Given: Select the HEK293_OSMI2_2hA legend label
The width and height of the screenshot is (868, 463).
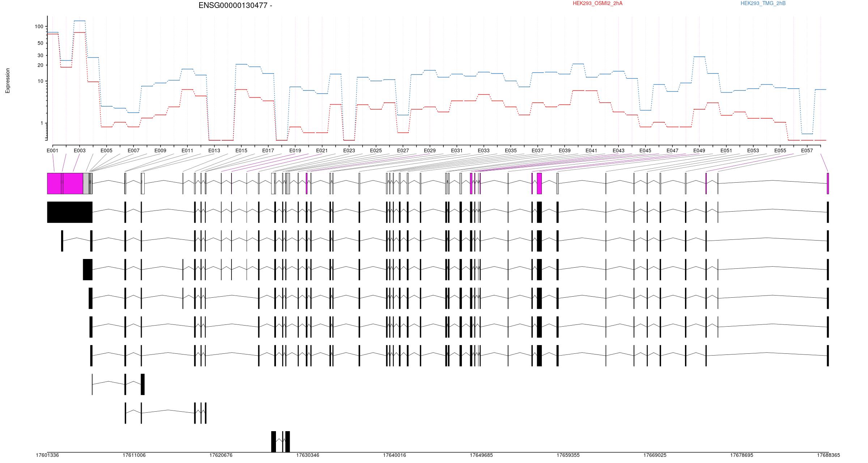Looking at the screenshot, I should 597,3.
